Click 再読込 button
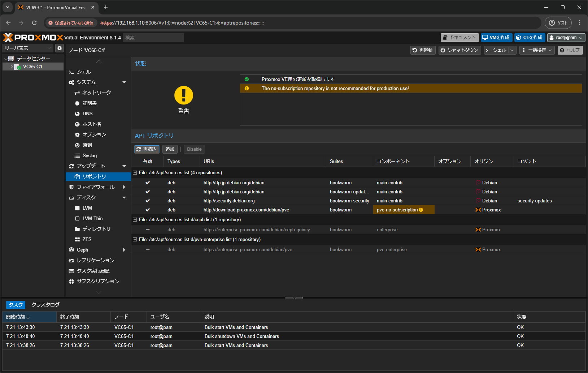 (147, 149)
